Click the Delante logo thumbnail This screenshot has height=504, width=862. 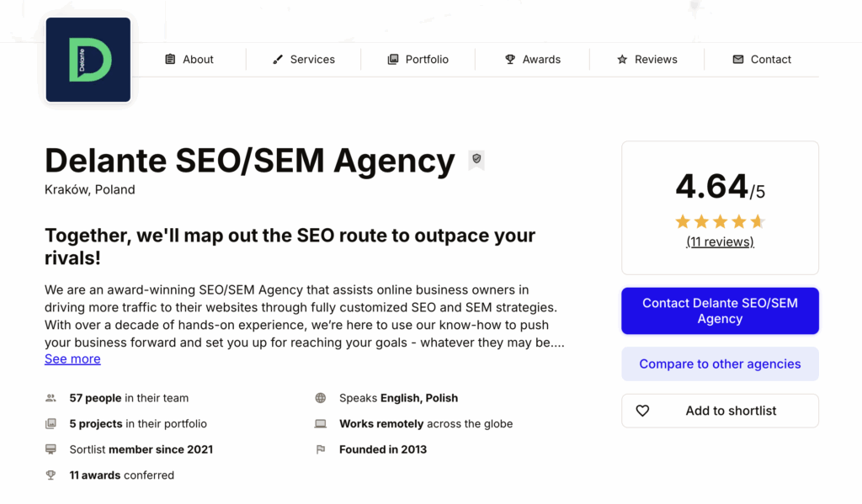point(88,60)
